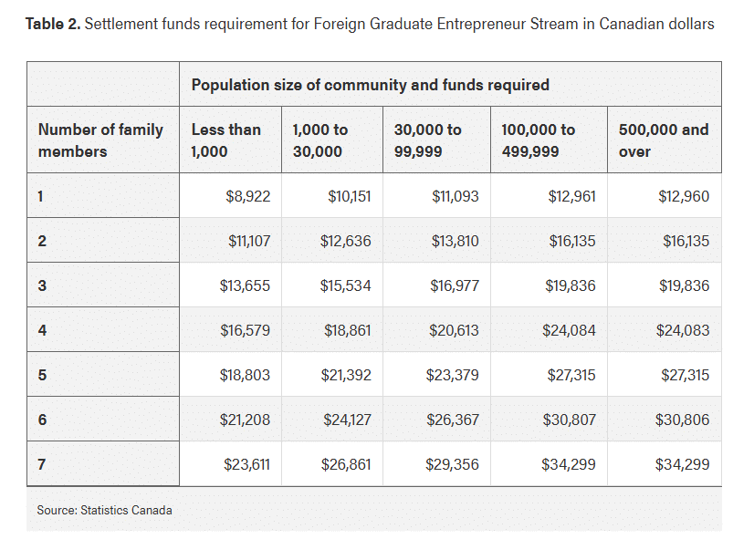Select the $12,636 amount
The height and width of the screenshot is (560, 754).
click(345, 242)
